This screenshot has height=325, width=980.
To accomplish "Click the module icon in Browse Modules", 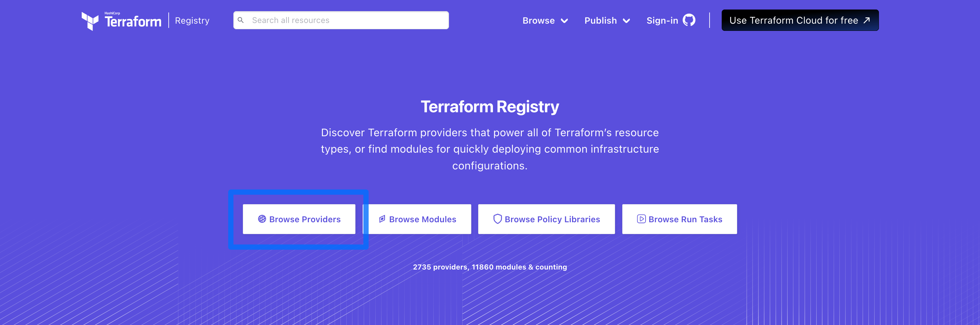I will (x=382, y=219).
